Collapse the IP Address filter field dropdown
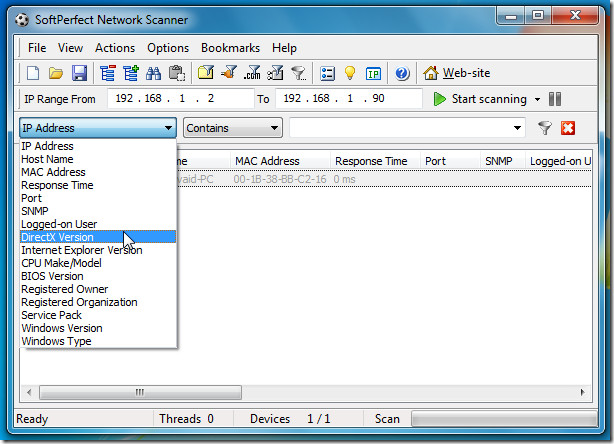Image resolution: width=614 pixels, height=444 pixels. (168, 128)
